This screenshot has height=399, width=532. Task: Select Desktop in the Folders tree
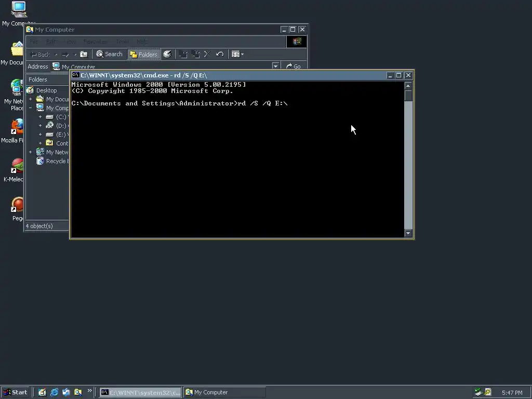point(46,90)
